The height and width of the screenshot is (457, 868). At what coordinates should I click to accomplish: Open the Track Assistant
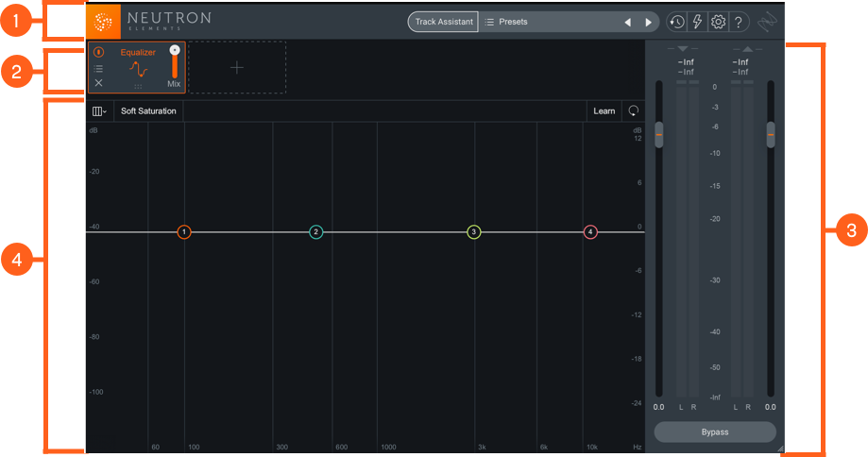pyautogui.click(x=443, y=22)
